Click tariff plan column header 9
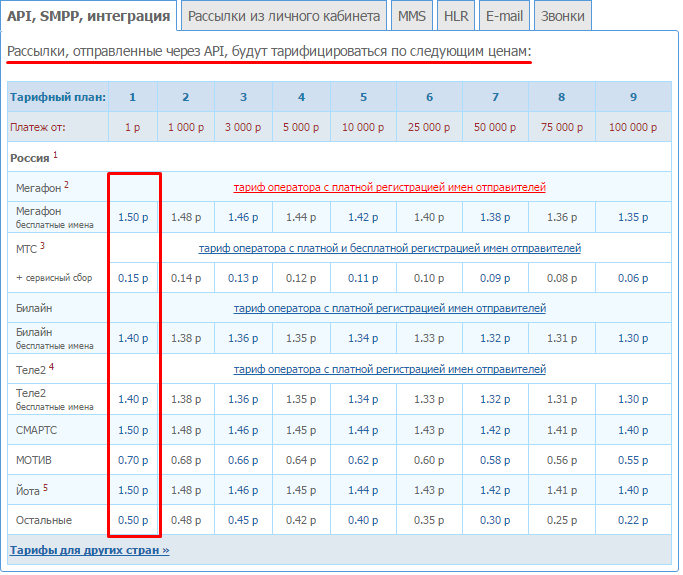Image resolution: width=683 pixels, height=575 pixels. (633, 97)
